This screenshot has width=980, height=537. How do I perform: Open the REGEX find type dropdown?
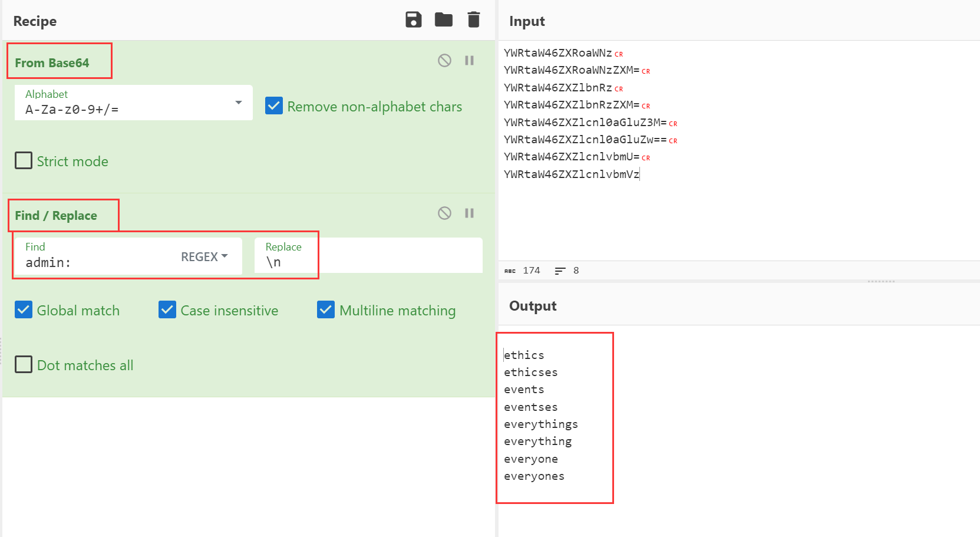click(204, 256)
